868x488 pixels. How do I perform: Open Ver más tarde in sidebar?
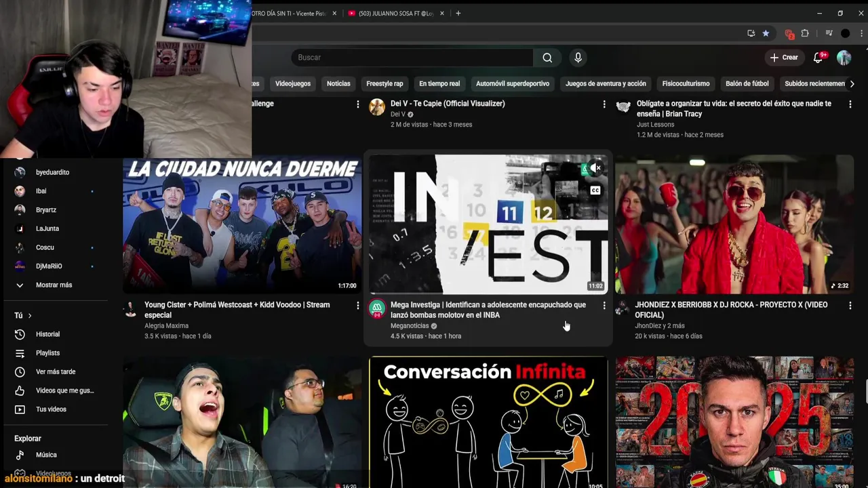click(56, 372)
